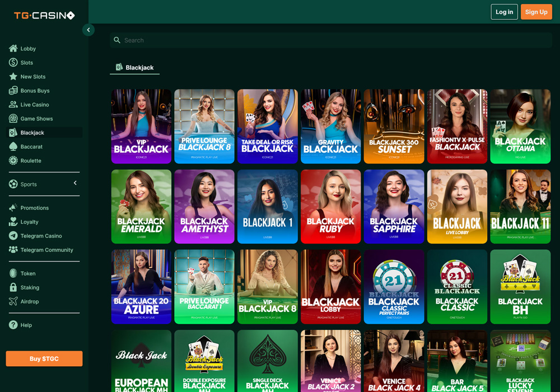Screen dimensions: 560x392
Task: Open the Bar Black Jack 5 game
Action: coord(457,361)
